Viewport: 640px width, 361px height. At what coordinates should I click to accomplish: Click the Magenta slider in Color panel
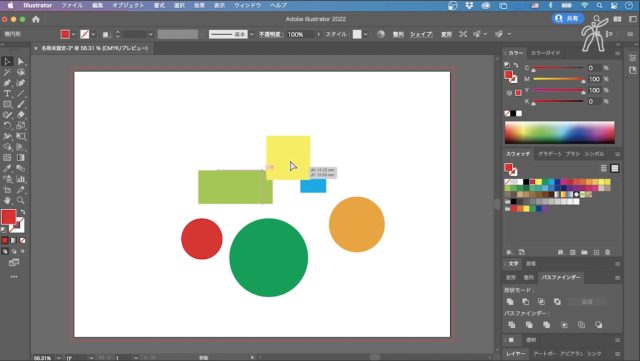click(558, 79)
